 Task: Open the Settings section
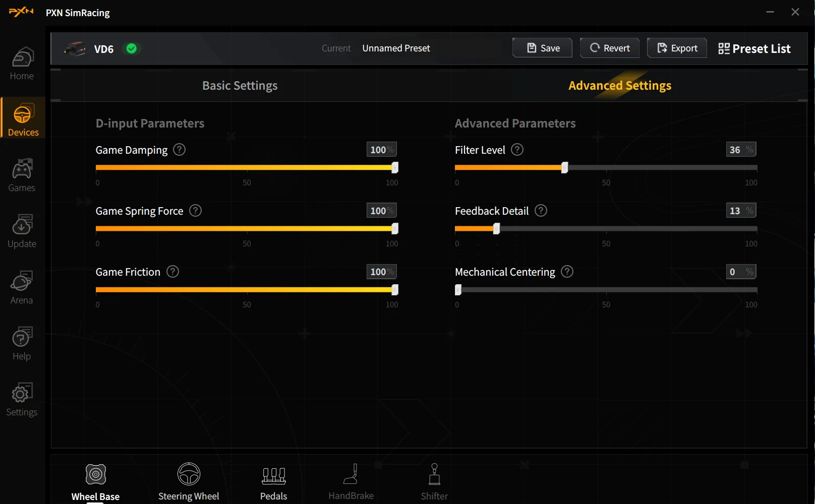(21, 399)
